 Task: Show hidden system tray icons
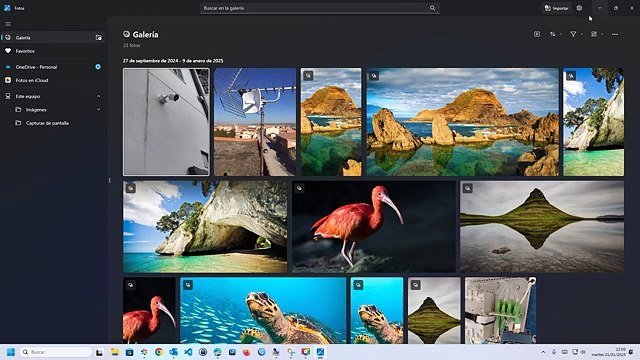(x=543, y=352)
